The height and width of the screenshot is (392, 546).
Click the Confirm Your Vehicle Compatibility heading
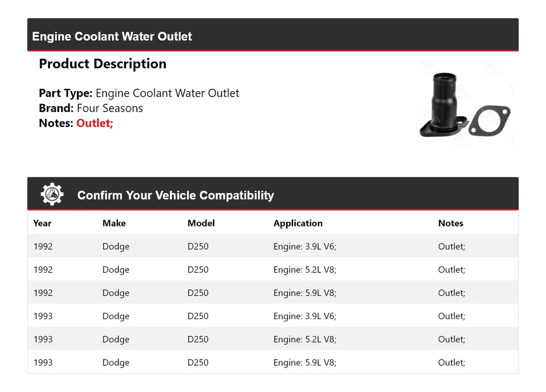pos(175,195)
